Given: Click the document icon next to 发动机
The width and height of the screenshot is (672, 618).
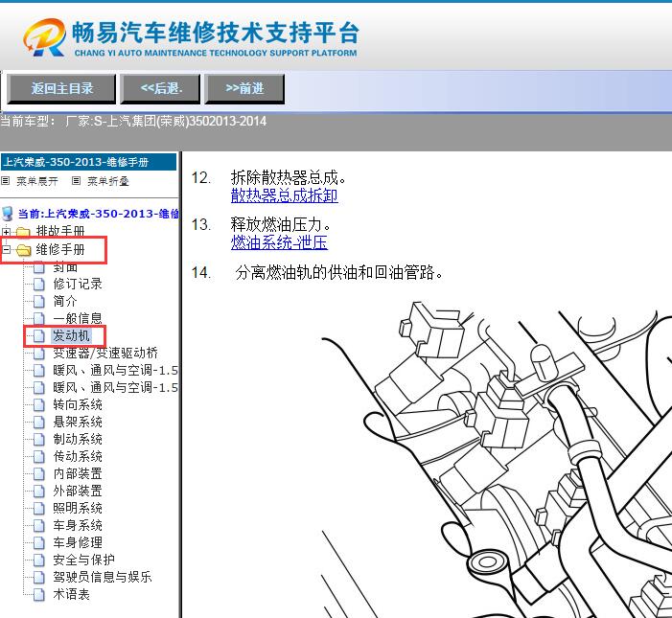Looking at the screenshot, I should pos(39,336).
